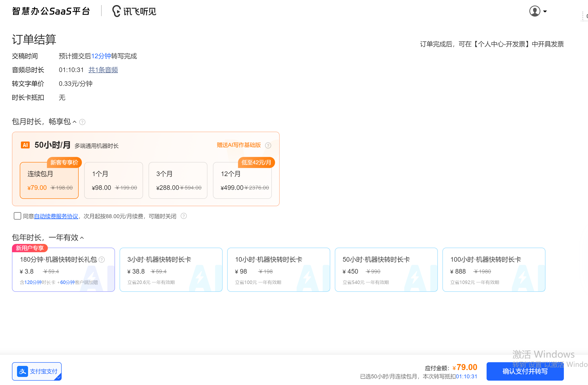The height and width of the screenshot is (385, 588).
Task: Click the 智慧办公SaaS平台 logo text
Action: [x=51, y=11]
